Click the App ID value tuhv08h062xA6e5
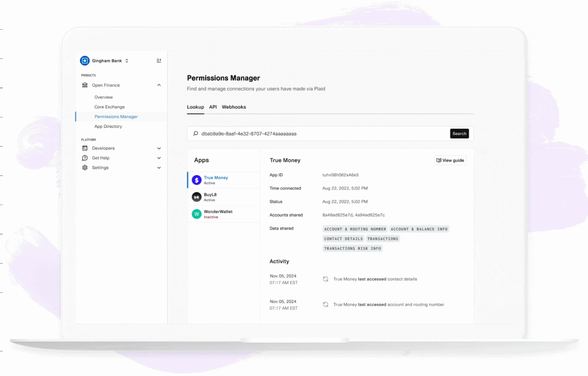This screenshot has width=588, height=376. pyautogui.click(x=340, y=175)
